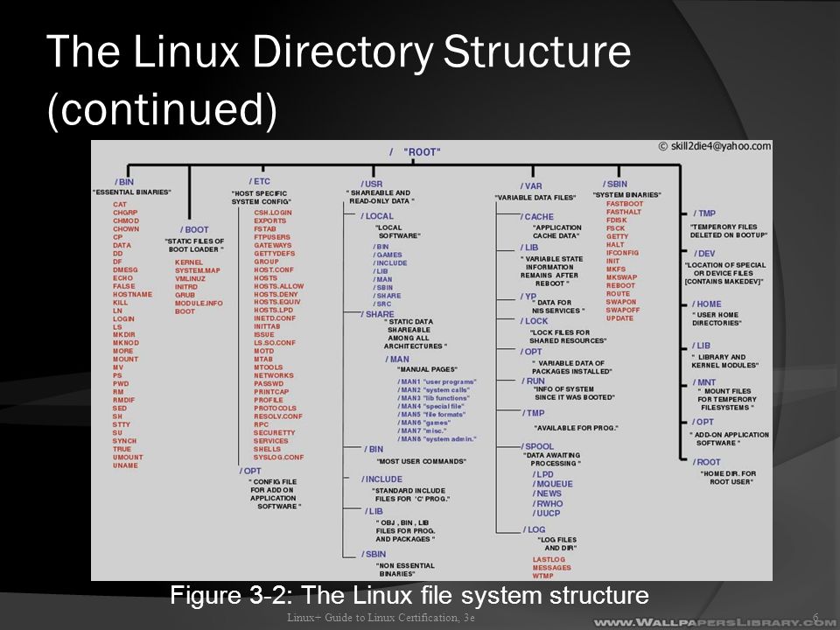Click the KERNEL entry under /BOOT

189,262
